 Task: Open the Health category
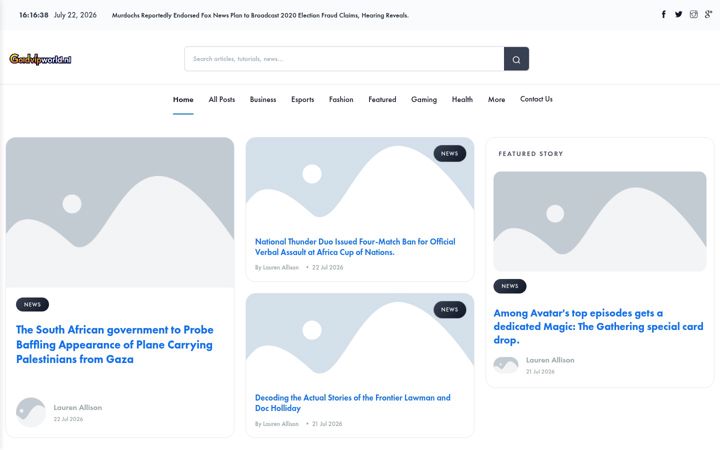coord(462,99)
